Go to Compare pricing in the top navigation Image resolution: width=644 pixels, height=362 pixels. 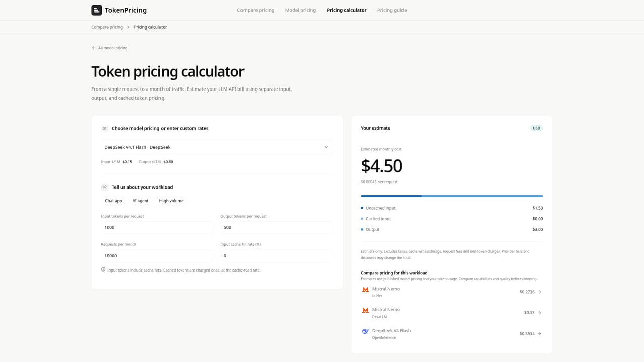coord(256,10)
